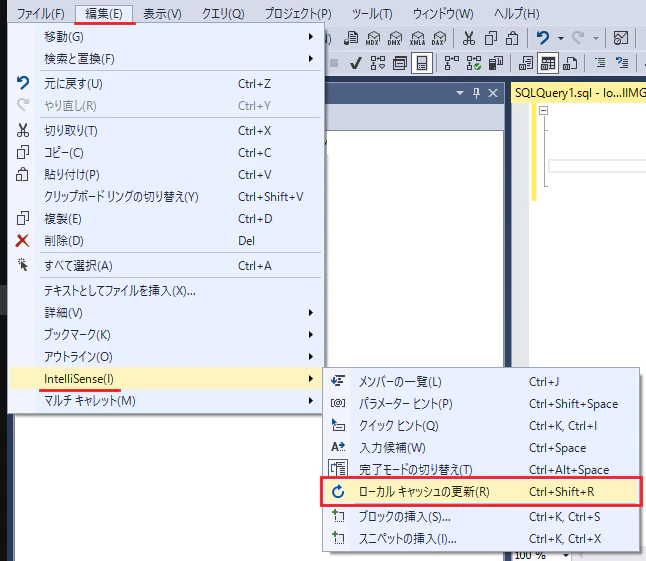
Task: Toggle Results to Grid toolbar button
Action: pyautogui.click(x=548, y=63)
